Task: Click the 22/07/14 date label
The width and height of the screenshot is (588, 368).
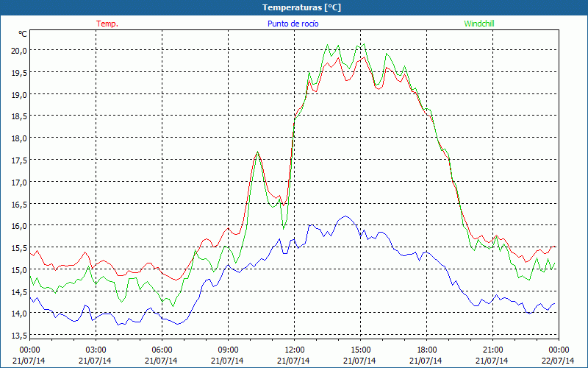Action: point(559,361)
